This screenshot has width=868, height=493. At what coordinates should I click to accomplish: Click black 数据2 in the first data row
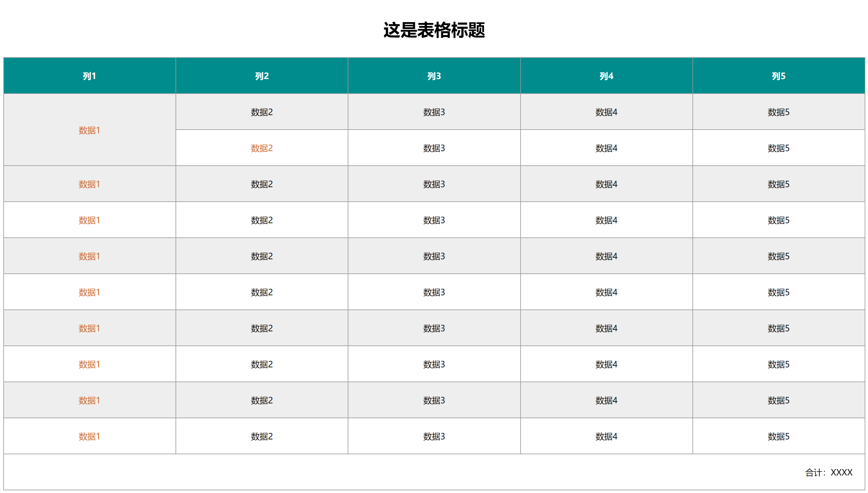tap(262, 112)
